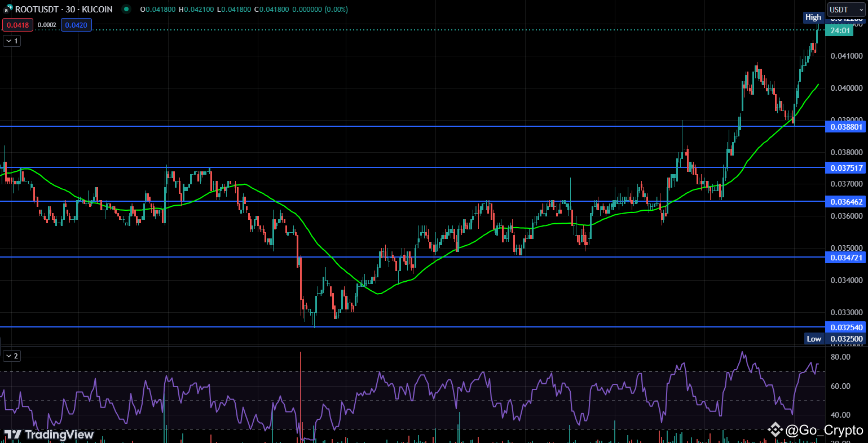This screenshot has height=443, width=868.
Task: Click the ROOT coin symbol logo
Action: (8, 9)
